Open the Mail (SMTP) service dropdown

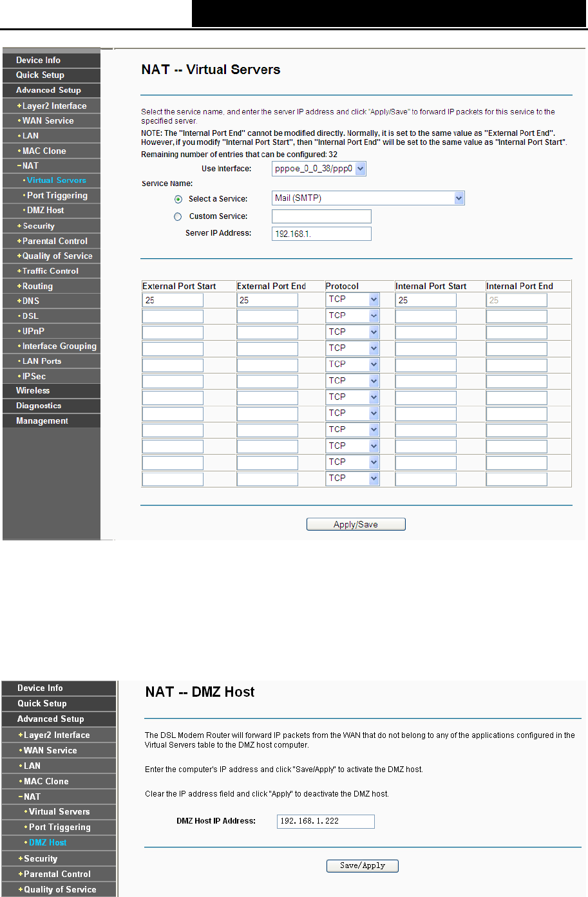click(368, 198)
